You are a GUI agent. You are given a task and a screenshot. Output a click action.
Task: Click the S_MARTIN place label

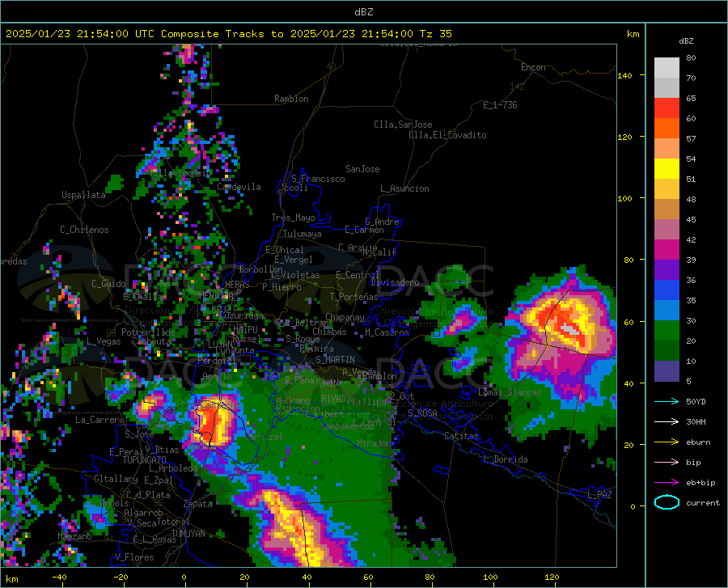click(x=335, y=360)
